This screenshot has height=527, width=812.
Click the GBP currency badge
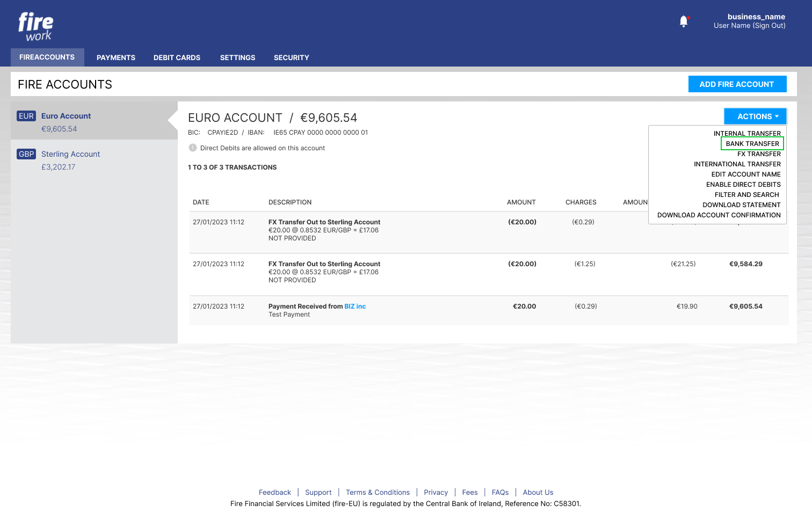[26, 154]
